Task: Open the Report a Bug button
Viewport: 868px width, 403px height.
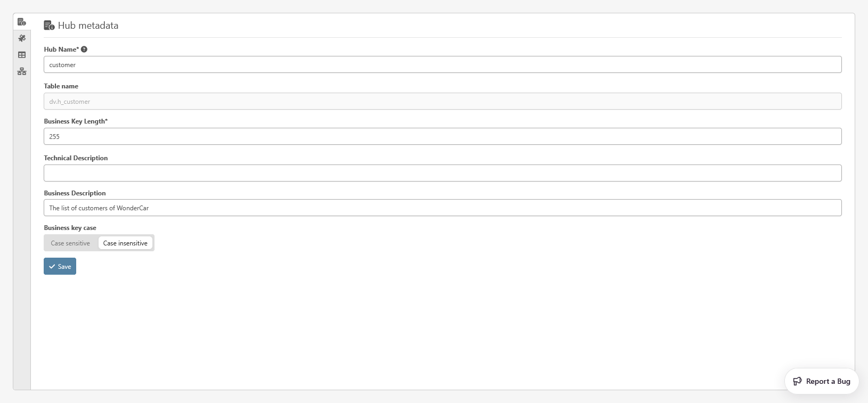Action: point(822,381)
